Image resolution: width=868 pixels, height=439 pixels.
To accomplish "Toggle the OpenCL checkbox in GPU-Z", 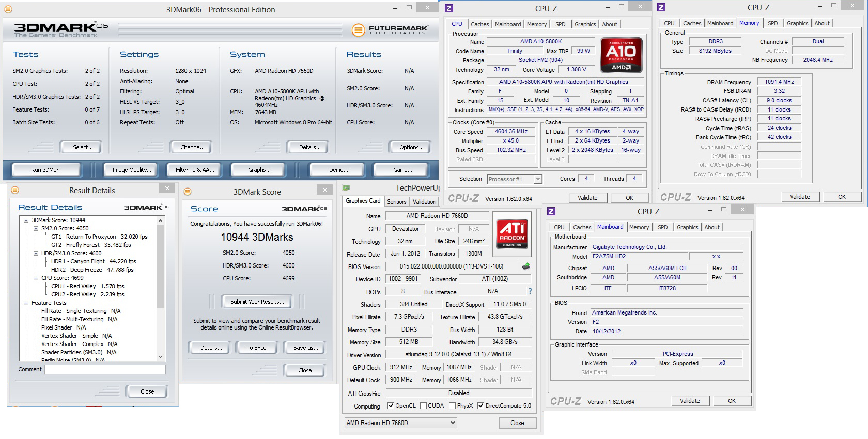I will coord(391,406).
